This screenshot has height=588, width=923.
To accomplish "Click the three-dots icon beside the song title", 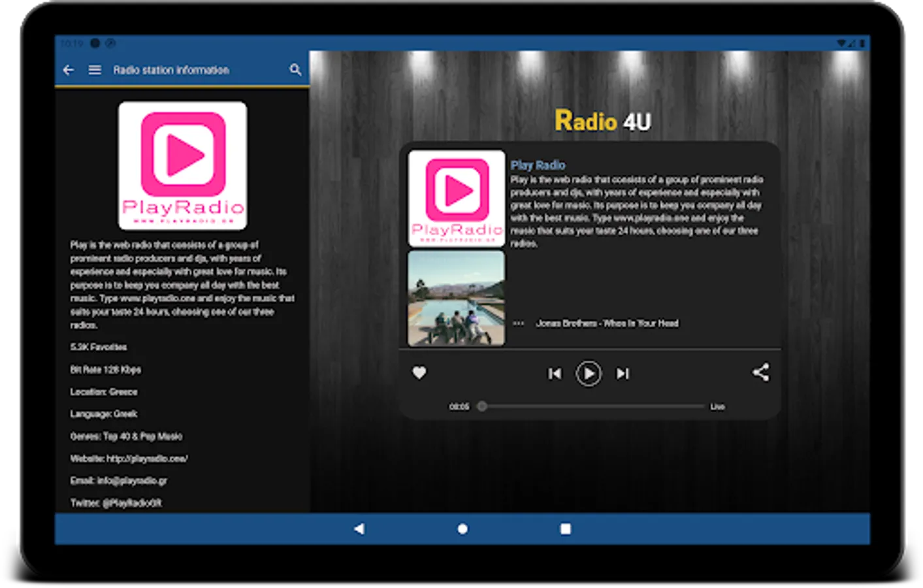I will click(519, 323).
